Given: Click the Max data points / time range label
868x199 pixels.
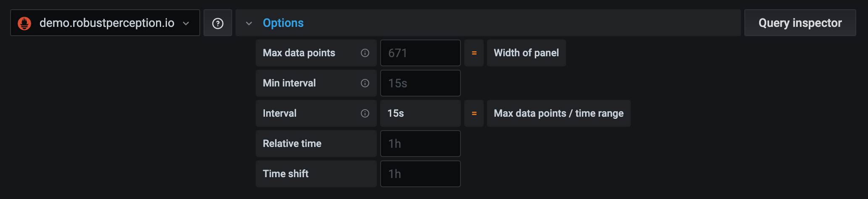Looking at the screenshot, I should pos(558,113).
